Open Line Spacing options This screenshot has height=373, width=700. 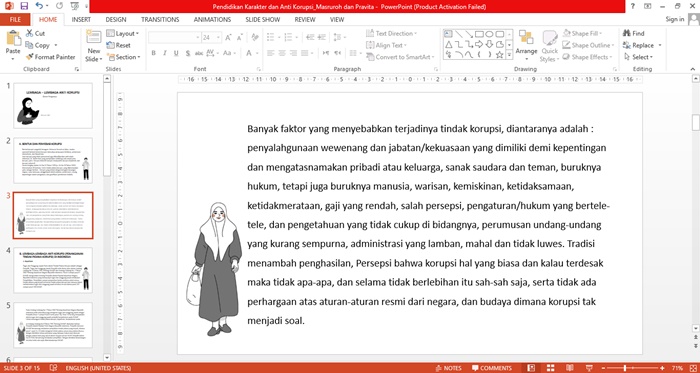click(x=340, y=37)
